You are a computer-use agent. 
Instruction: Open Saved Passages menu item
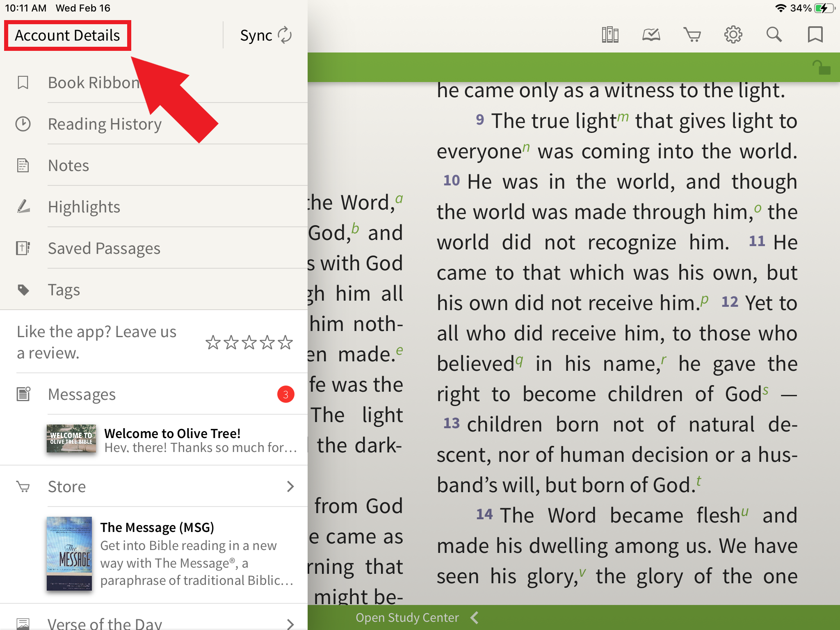pyautogui.click(x=154, y=248)
